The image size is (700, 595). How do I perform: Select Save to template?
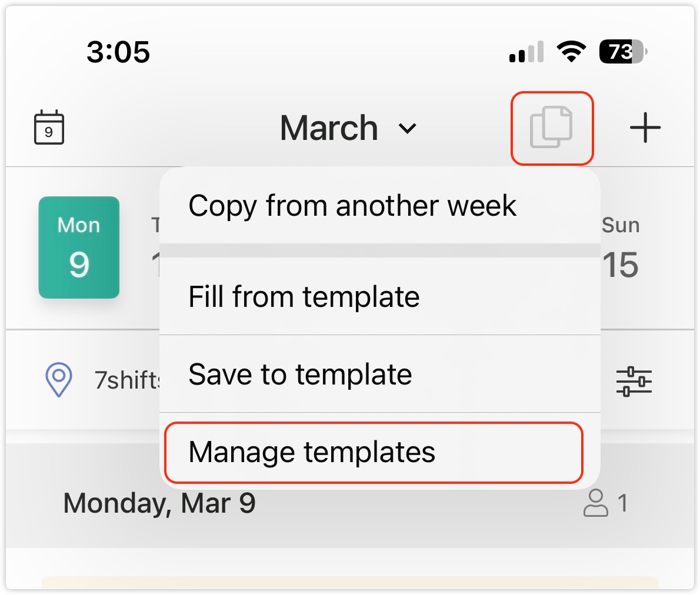click(300, 374)
